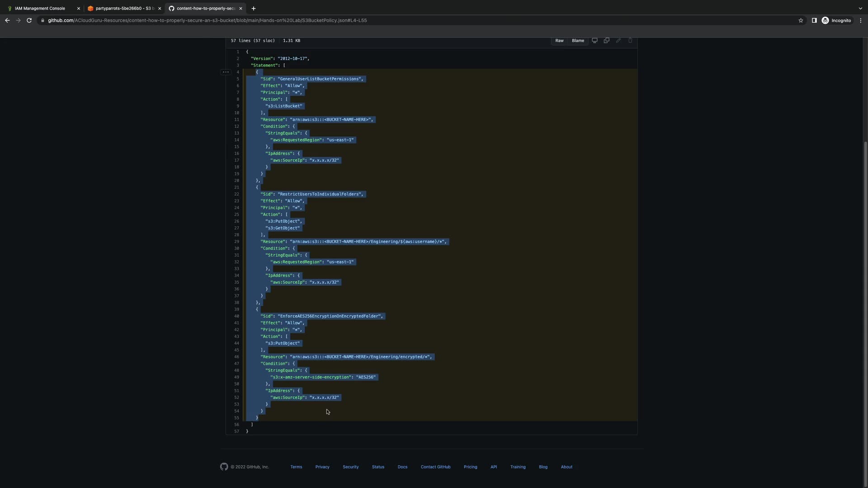
Task: Reload the page
Action: (x=29, y=20)
